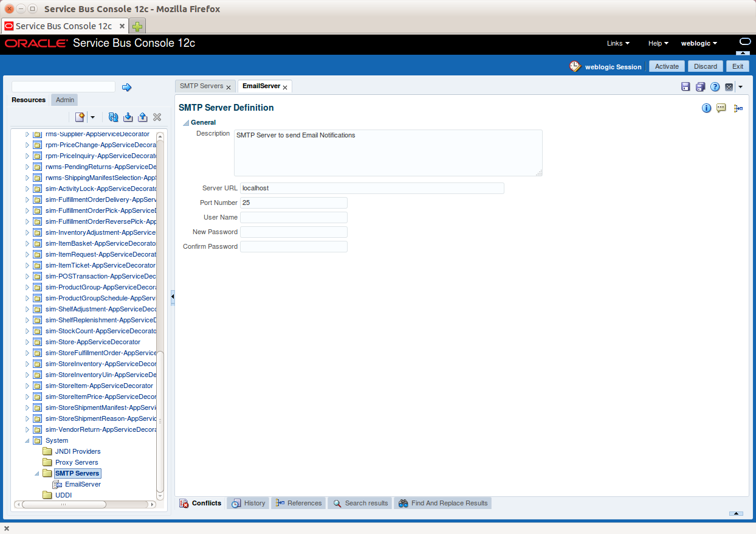Close the SMTP Servers tab

[x=229, y=88]
